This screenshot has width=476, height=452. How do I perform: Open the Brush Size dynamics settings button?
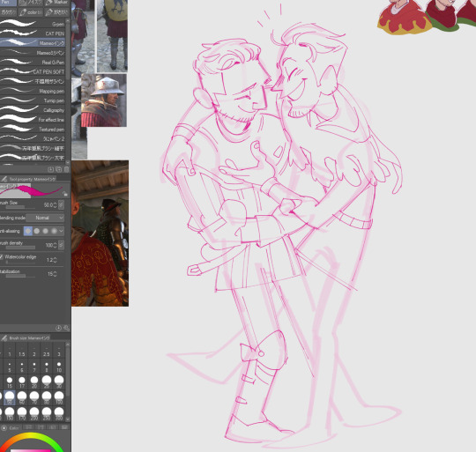point(62,204)
